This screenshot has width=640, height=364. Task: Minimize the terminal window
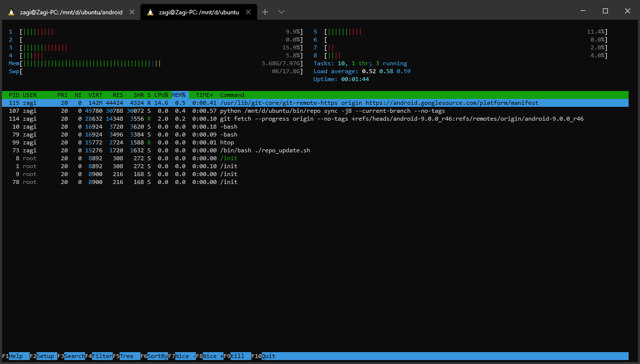[x=583, y=11]
